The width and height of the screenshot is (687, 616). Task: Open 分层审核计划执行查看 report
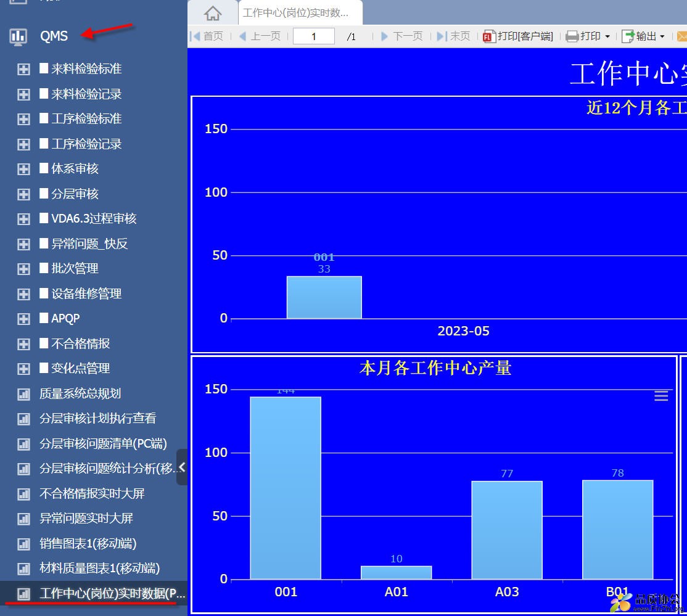click(x=97, y=419)
